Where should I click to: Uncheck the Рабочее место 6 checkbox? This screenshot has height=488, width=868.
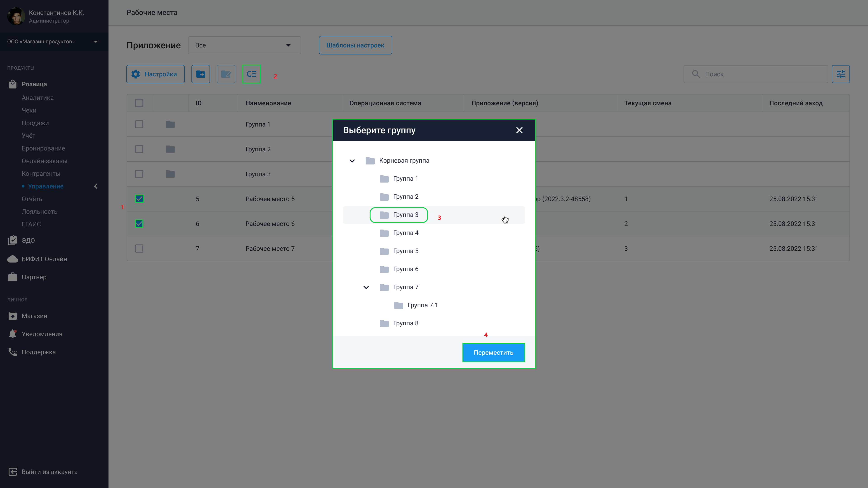click(x=139, y=224)
